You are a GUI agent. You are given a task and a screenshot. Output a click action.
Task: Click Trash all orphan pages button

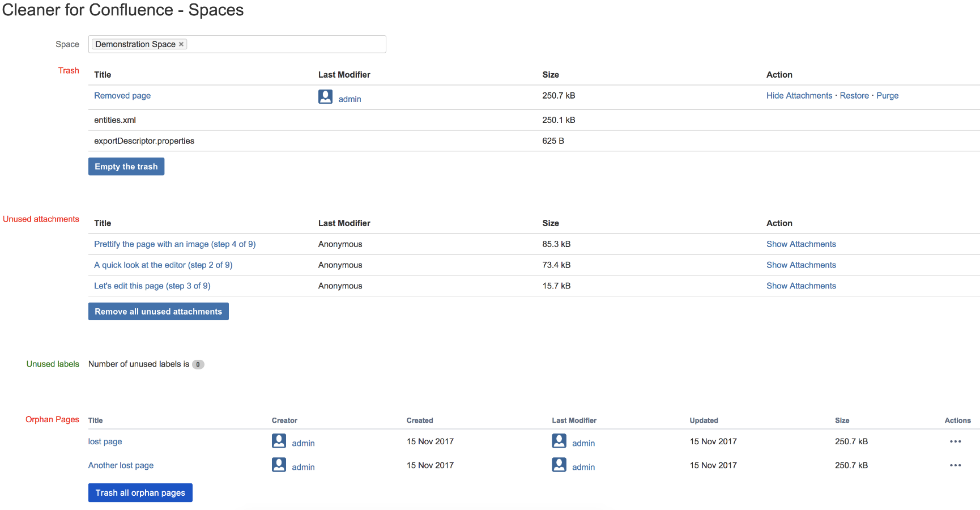(140, 493)
